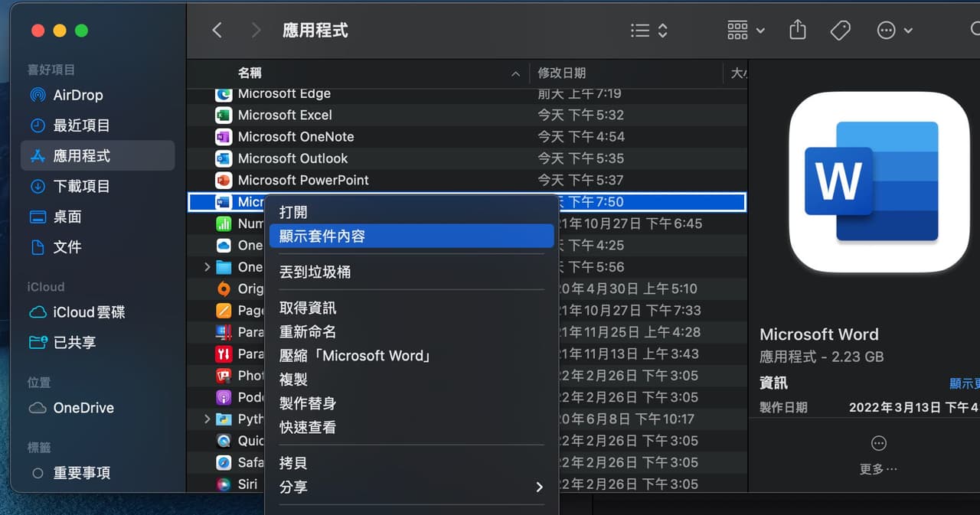Viewport: 980px width, 515px height.
Task: Open 已共享 in the sidebar
Action: tap(98, 343)
